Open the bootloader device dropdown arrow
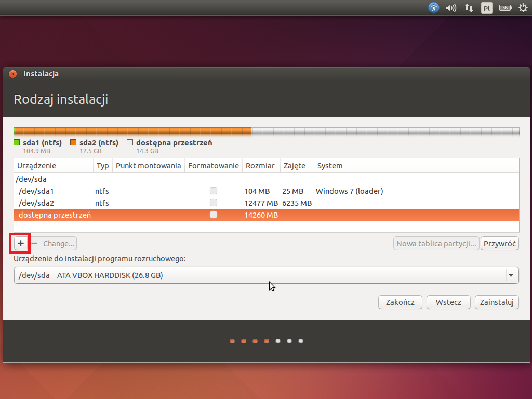 pyautogui.click(x=511, y=275)
